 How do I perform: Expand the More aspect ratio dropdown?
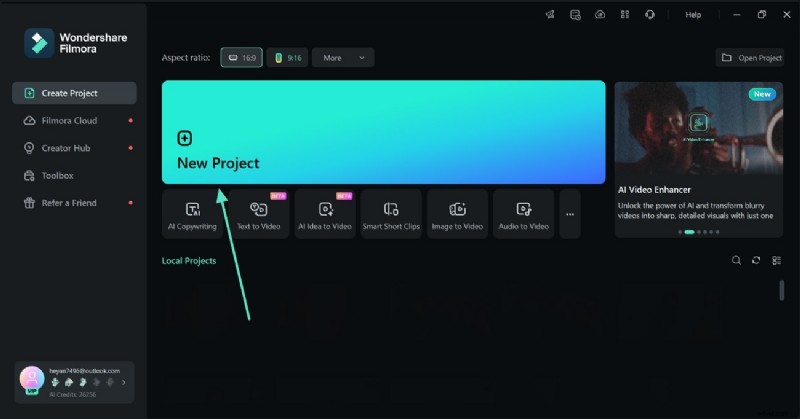[x=343, y=58]
